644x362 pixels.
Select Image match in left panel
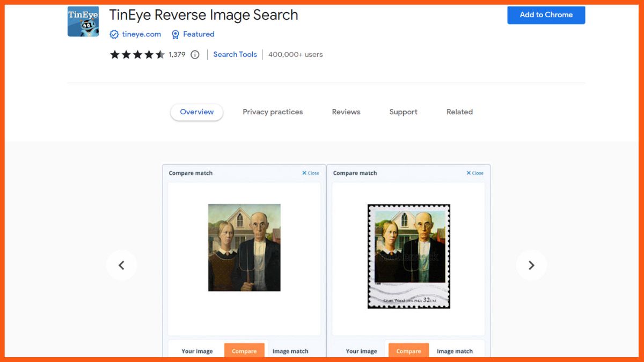[x=290, y=351]
